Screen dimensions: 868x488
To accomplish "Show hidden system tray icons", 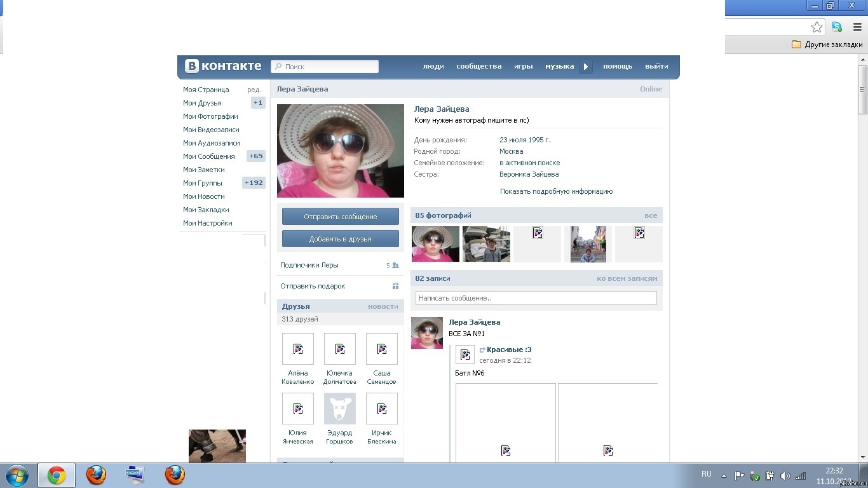I will tap(724, 475).
